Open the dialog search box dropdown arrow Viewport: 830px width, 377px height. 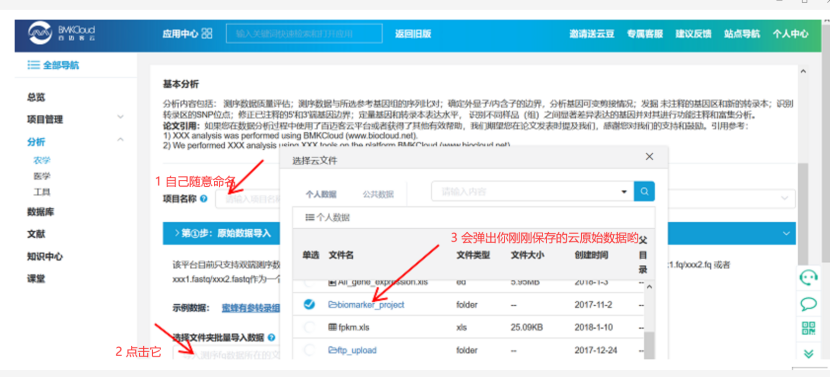(x=624, y=192)
